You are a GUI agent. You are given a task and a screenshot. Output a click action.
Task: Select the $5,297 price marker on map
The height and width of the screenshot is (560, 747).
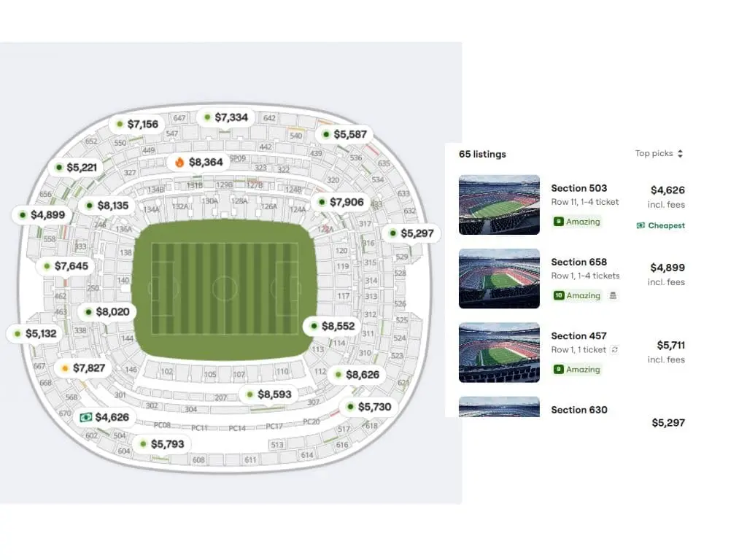411,234
